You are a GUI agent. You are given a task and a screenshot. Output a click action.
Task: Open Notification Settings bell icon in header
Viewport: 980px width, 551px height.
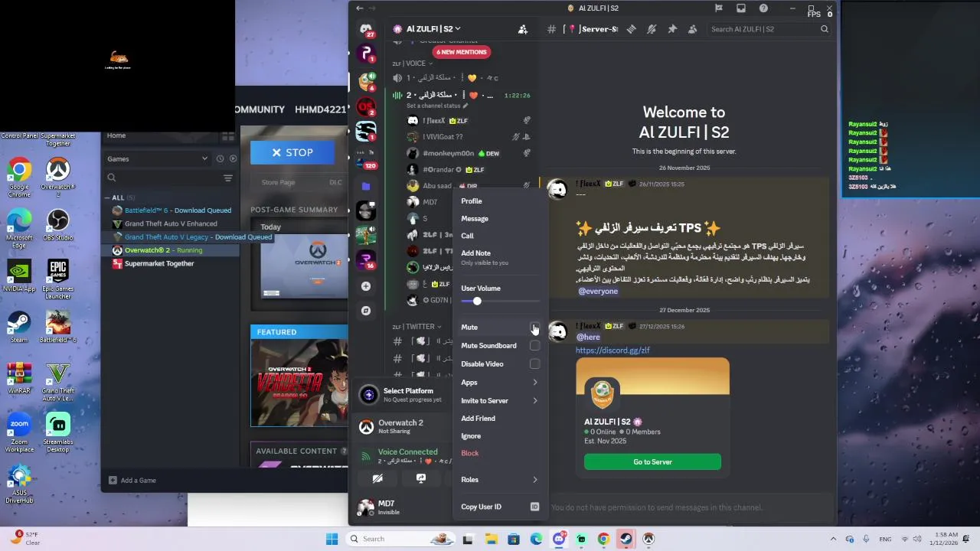coord(652,29)
